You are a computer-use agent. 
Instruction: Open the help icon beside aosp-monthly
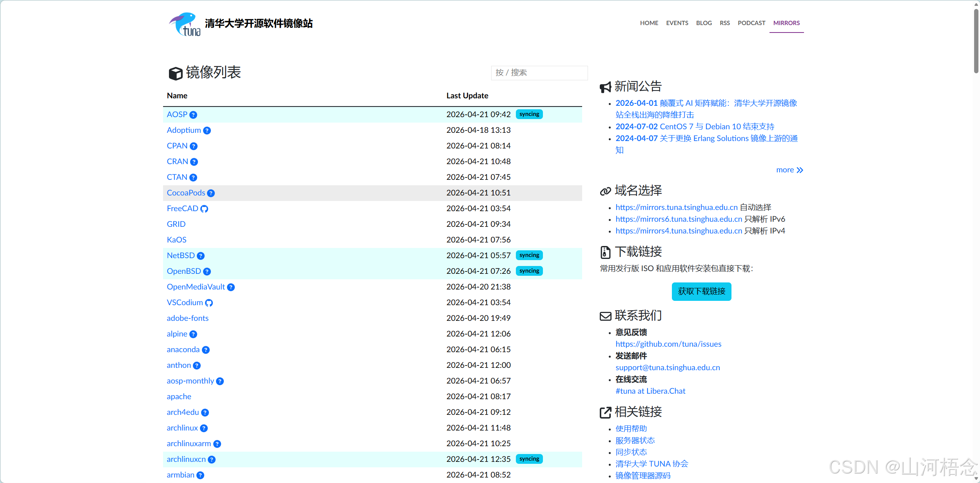point(220,381)
